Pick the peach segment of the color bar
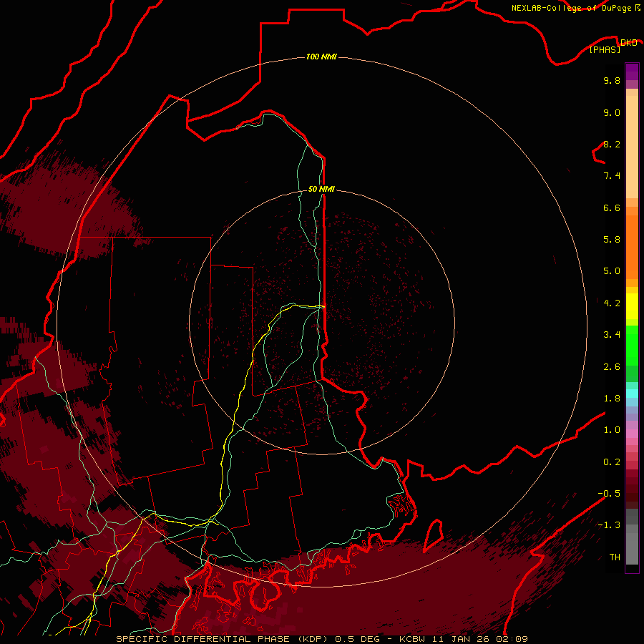This screenshot has width=644, height=644. coord(632,147)
